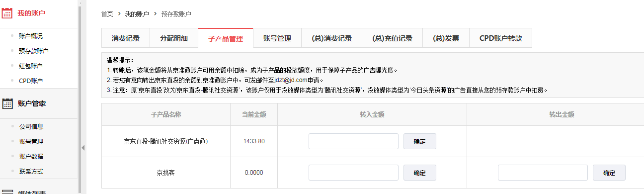Open 联系方式 in the sidebar
Viewport: 644px width, 194px height.
31,171
